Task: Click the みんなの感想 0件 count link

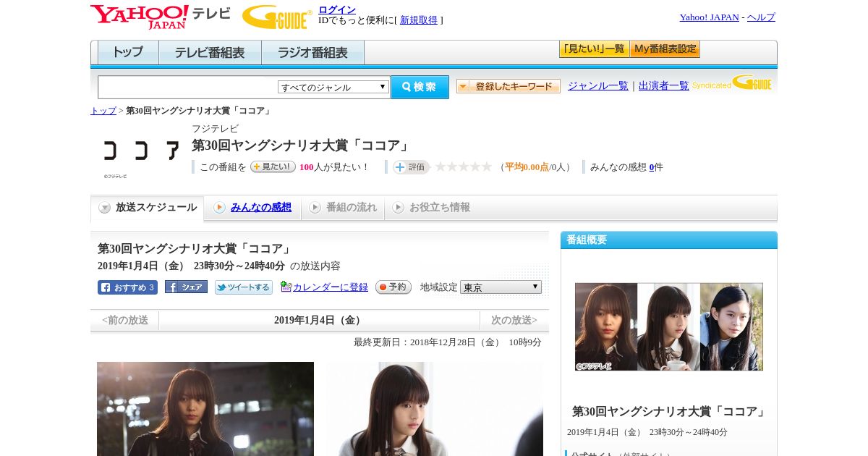Action: (652, 167)
